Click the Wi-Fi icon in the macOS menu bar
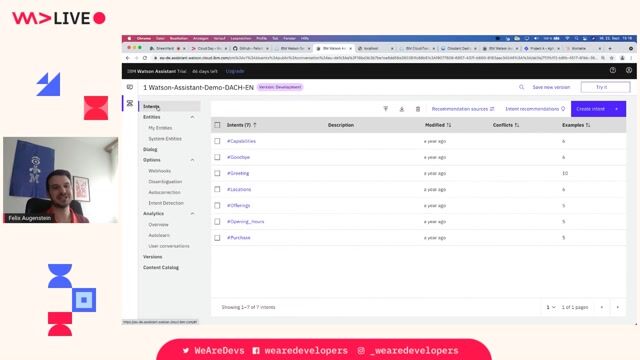 pos(567,38)
